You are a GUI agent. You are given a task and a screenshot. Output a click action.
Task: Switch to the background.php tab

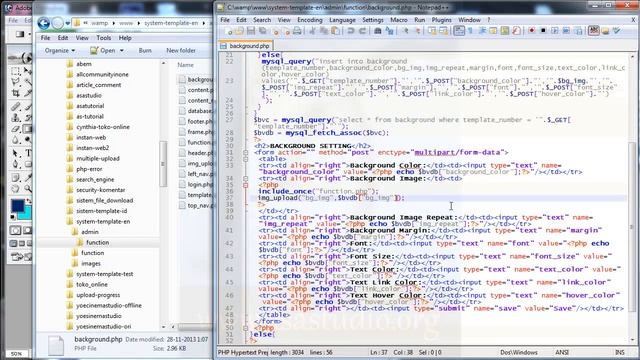[245, 46]
